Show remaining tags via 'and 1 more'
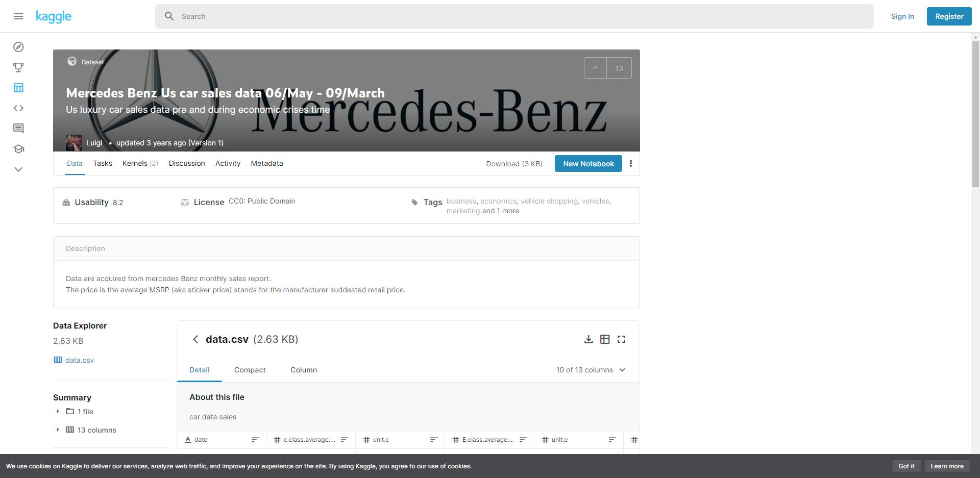Viewport: 980px width, 478px height. click(x=501, y=211)
